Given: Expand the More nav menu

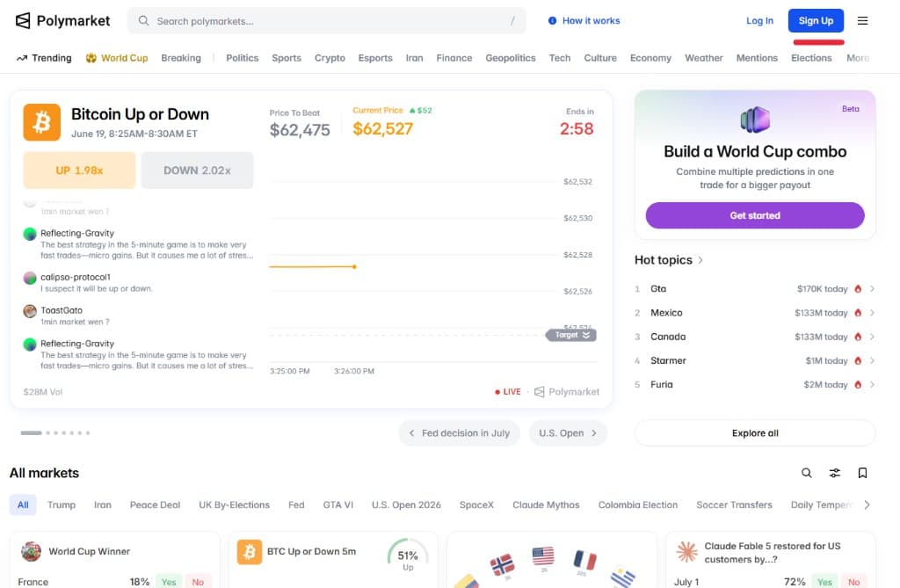Looking at the screenshot, I should point(858,58).
